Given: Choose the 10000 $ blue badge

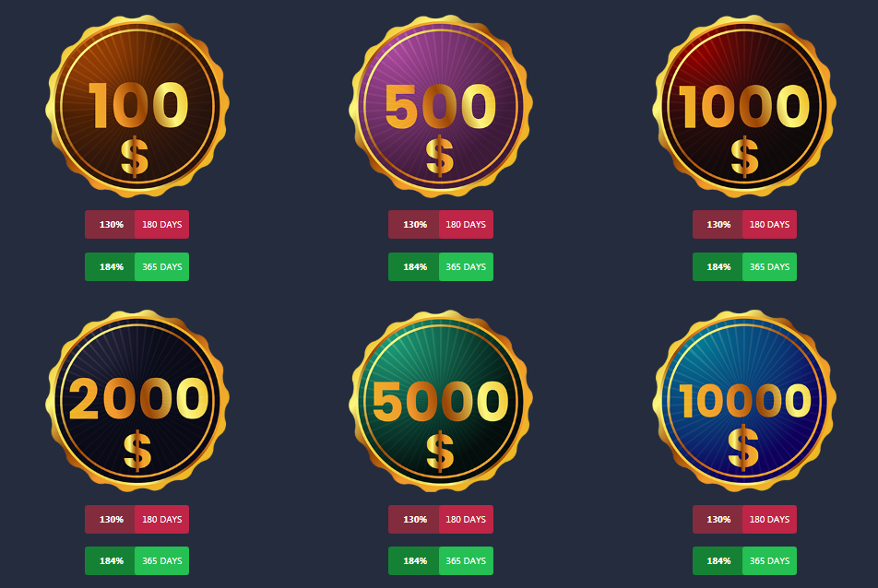Looking at the screenshot, I should click(744, 401).
